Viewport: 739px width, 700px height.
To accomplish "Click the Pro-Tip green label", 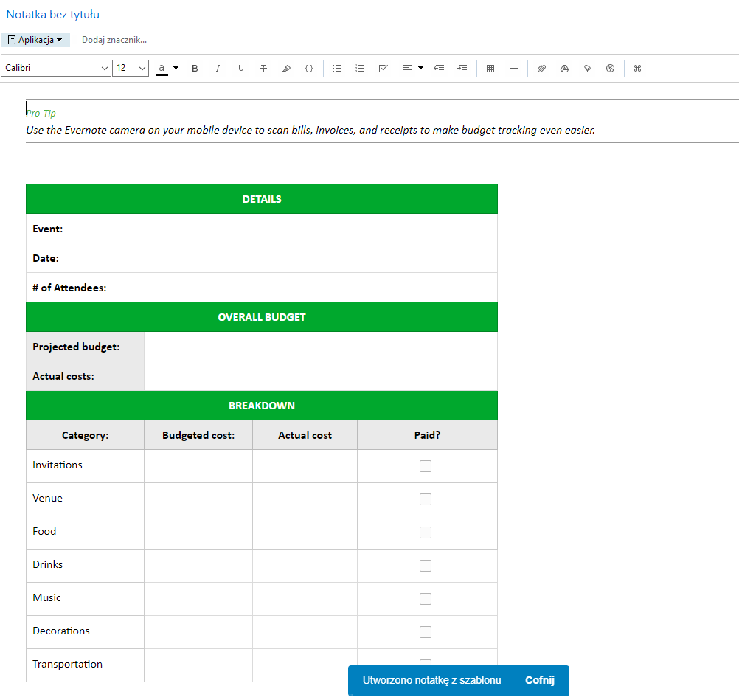I will 41,113.
